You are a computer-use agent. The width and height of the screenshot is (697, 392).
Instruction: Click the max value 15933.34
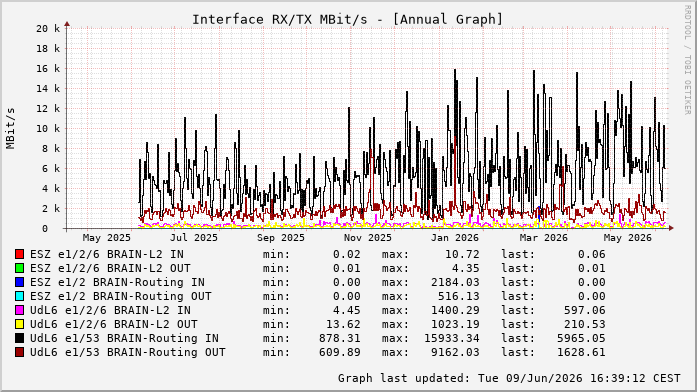coord(452,338)
